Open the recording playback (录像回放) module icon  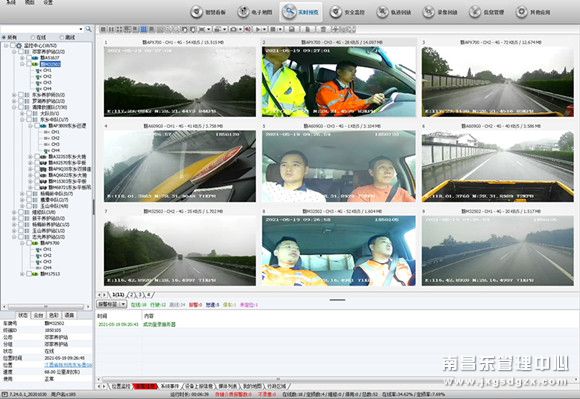click(428, 12)
